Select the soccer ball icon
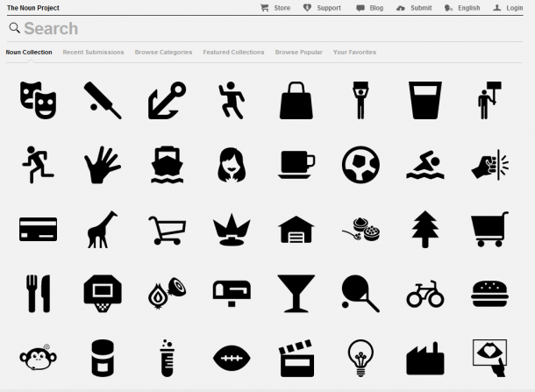 tap(360, 165)
